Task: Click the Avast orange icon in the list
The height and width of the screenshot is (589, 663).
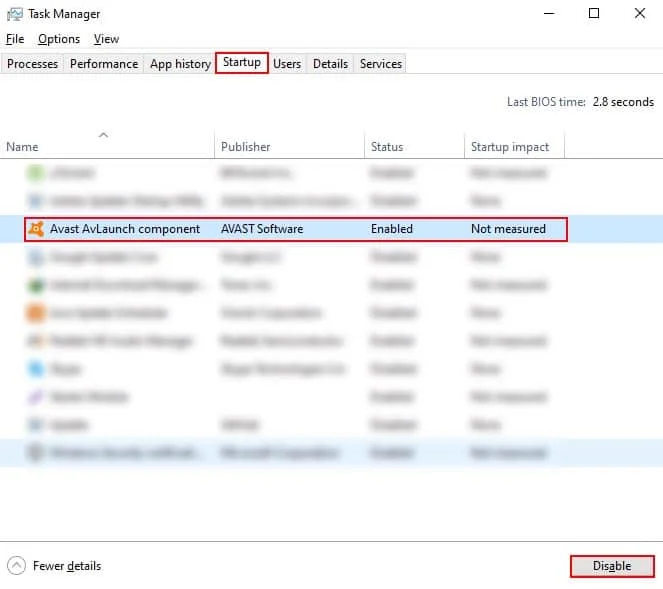Action: (x=36, y=229)
